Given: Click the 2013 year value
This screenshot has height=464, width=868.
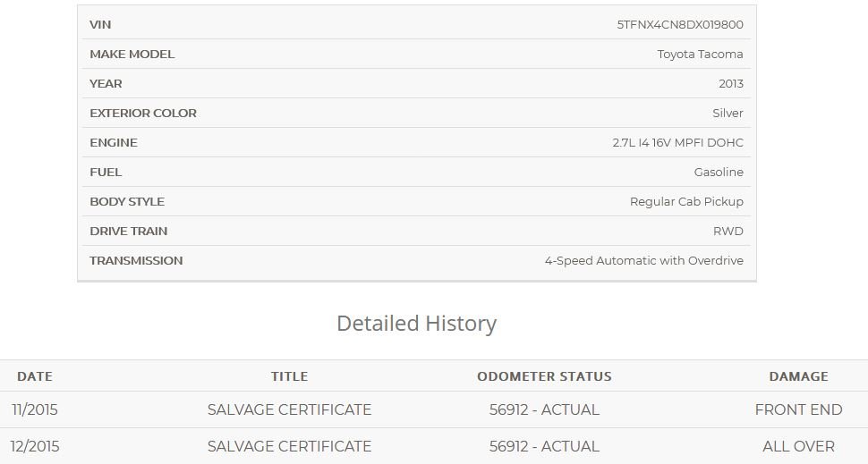Looking at the screenshot, I should pyautogui.click(x=731, y=83).
